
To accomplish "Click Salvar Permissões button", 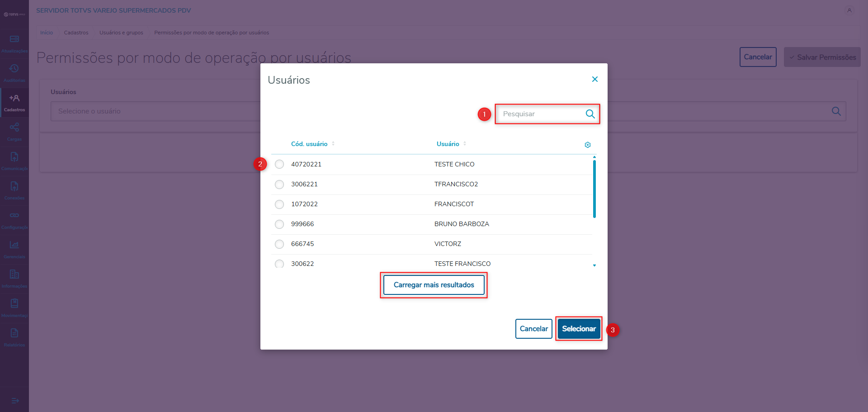I will click(822, 57).
